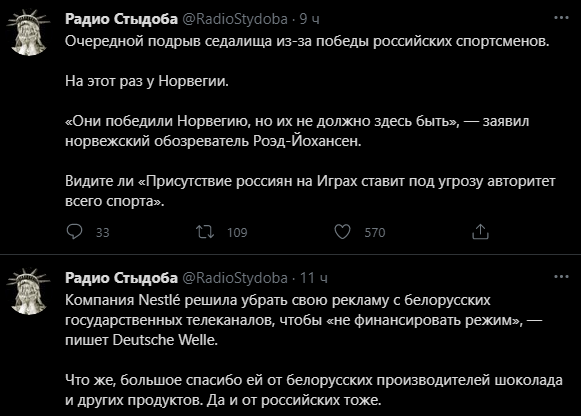Open share icon on first tweet
This screenshot has height=416, width=581.
click(480, 232)
